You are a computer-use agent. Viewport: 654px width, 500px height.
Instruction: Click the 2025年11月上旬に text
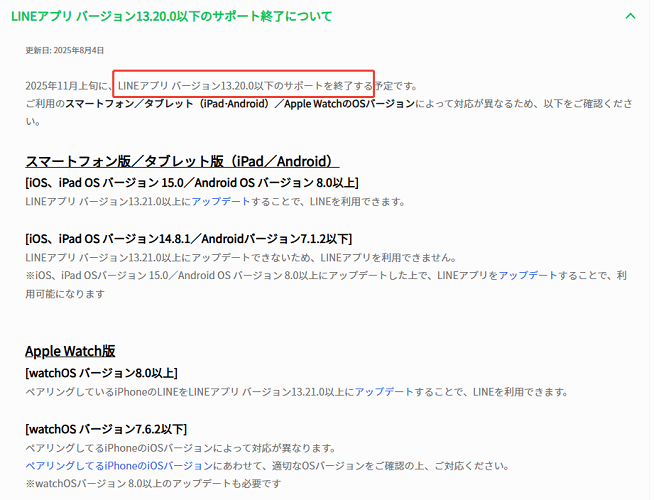[x=67, y=85]
